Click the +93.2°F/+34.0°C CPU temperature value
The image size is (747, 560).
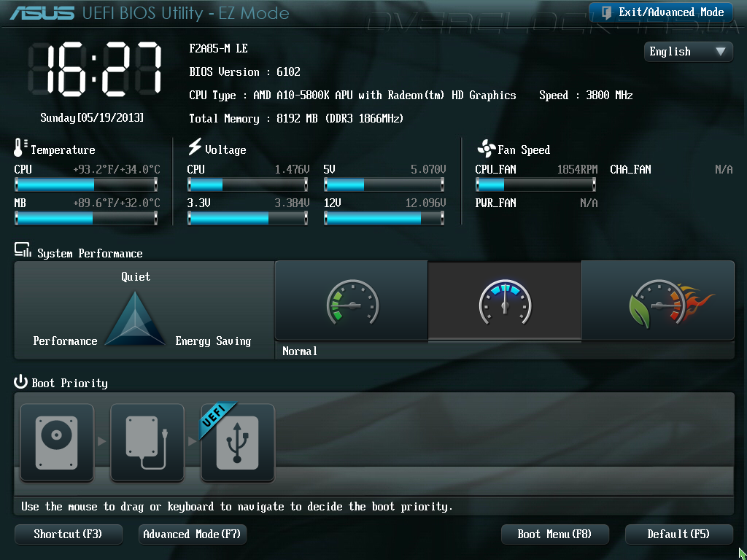click(116, 169)
